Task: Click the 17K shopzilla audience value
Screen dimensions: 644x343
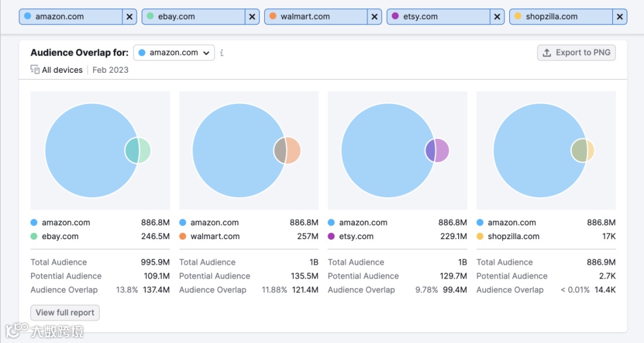Action: (x=609, y=236)
